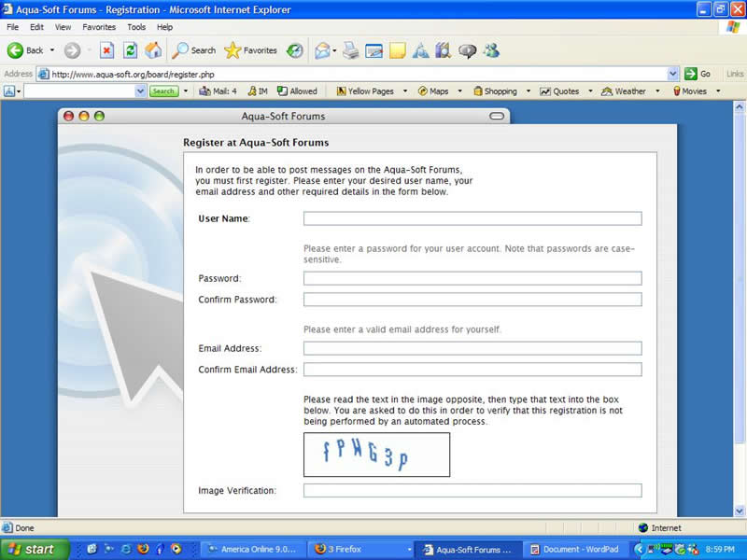Open Quotes from the toolbar
Image resolution: width=747 pixels, height=560 pixels.
click(559, 91)
